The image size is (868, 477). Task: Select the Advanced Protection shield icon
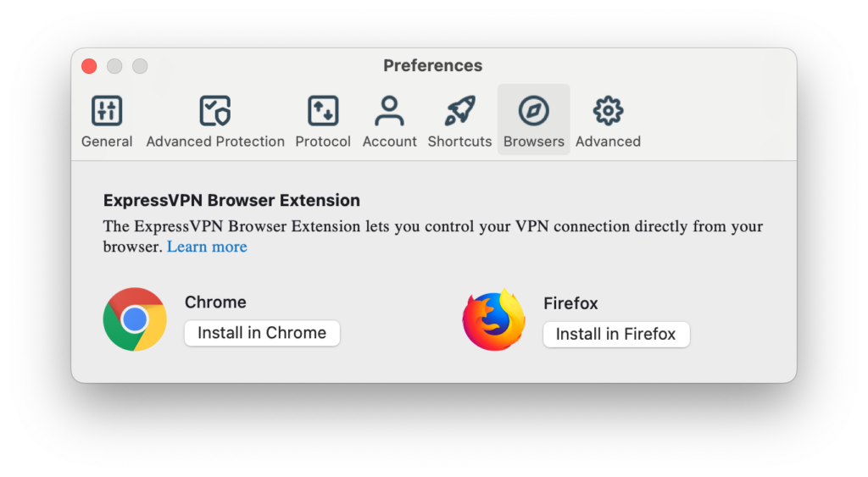pos(215,111)
